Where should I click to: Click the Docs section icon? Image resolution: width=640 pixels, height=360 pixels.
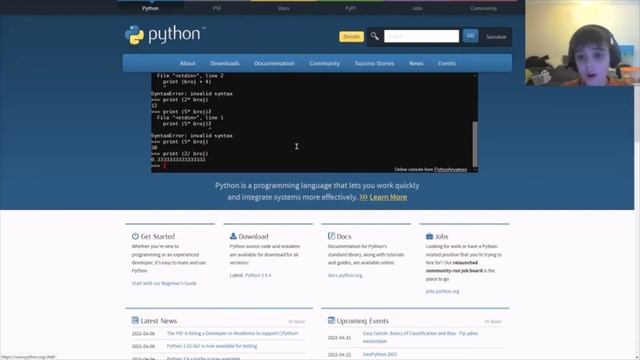pos(331,236)
